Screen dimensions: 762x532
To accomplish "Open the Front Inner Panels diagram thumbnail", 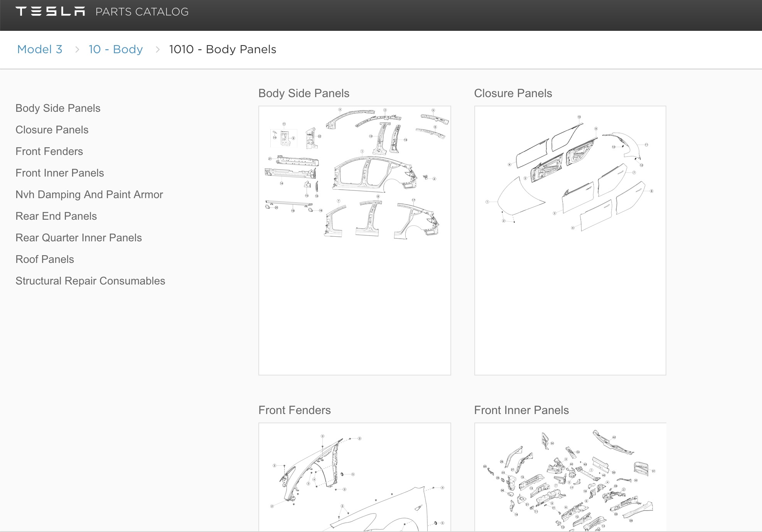I will [570, 478].
